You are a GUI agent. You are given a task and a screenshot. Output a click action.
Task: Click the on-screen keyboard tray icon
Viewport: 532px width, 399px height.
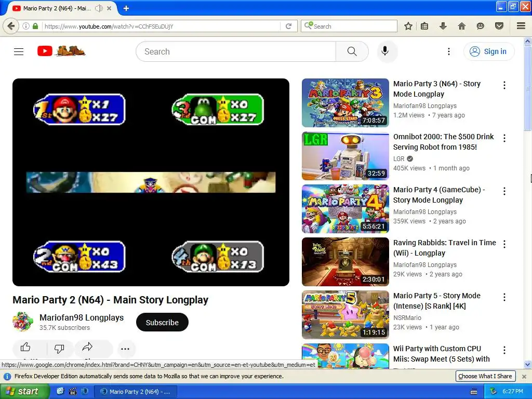point(474,392)
